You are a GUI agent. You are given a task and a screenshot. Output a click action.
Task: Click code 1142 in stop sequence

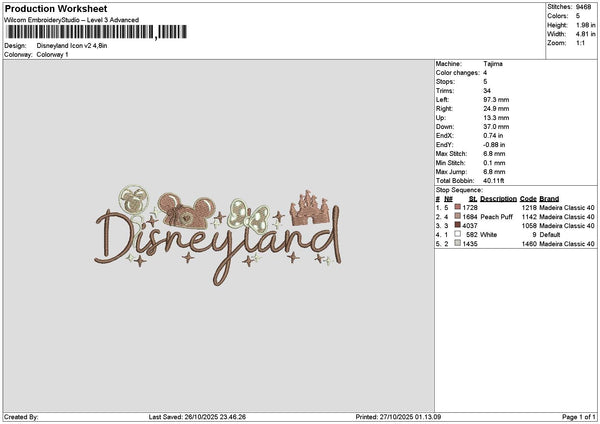[x=529, y=217]
